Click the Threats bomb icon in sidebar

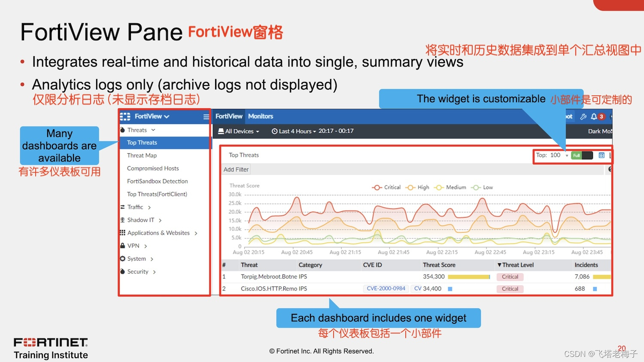pos(123,130)
